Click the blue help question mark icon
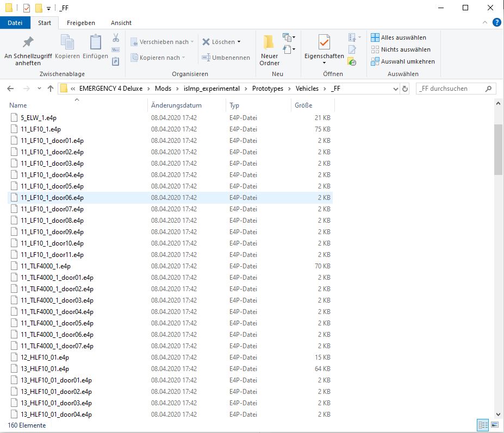The height and width of the screenshot is (433, 504). pyautogui.click(x=496, y=23)
